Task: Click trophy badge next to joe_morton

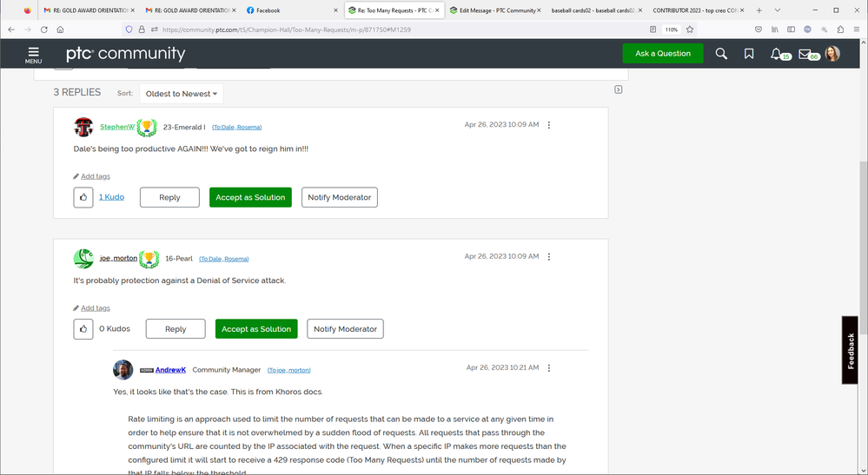Action: point(149,260)
